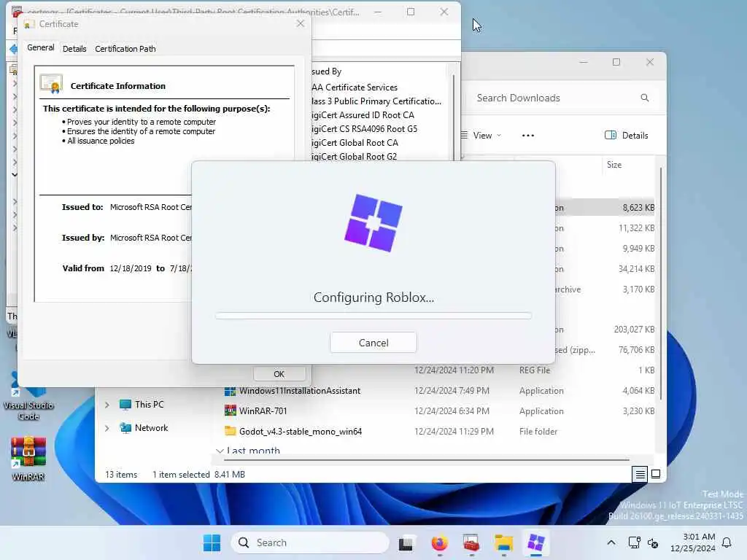Open the notifications bell icon
Viewport: 747px width, 560px height.
(727, 542)
